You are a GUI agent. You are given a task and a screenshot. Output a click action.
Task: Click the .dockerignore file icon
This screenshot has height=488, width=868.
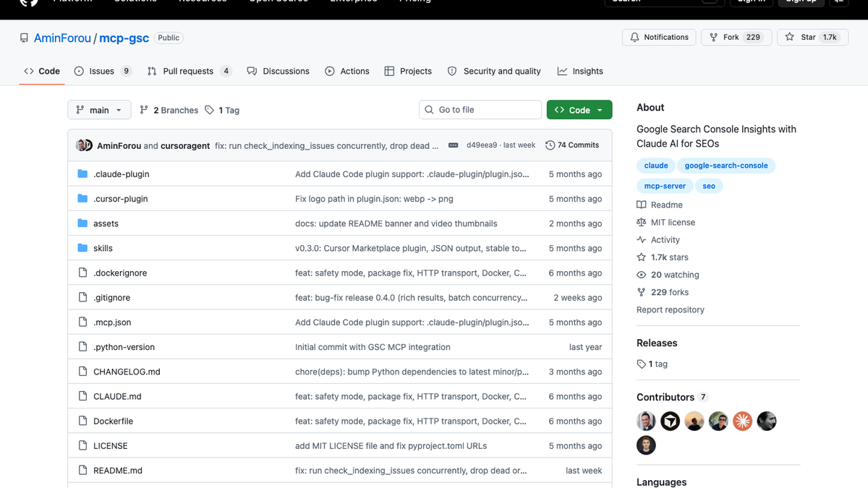click(x=82, y=273)
